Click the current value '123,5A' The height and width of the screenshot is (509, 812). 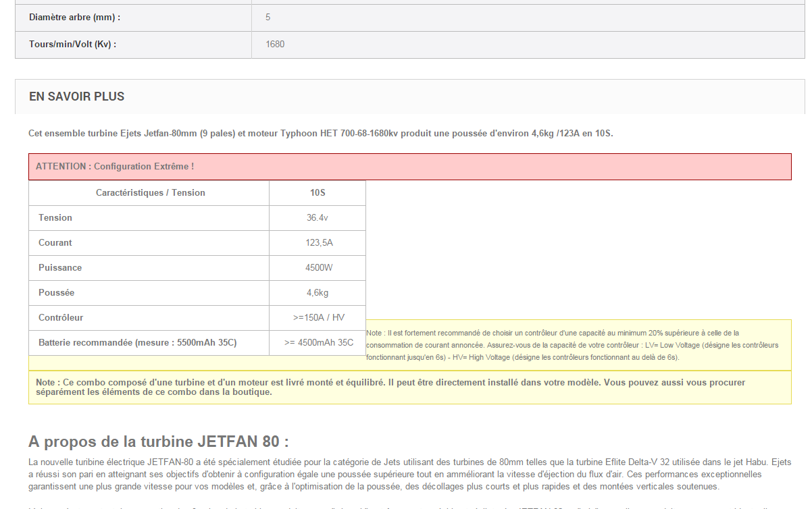tap(319, 242)
